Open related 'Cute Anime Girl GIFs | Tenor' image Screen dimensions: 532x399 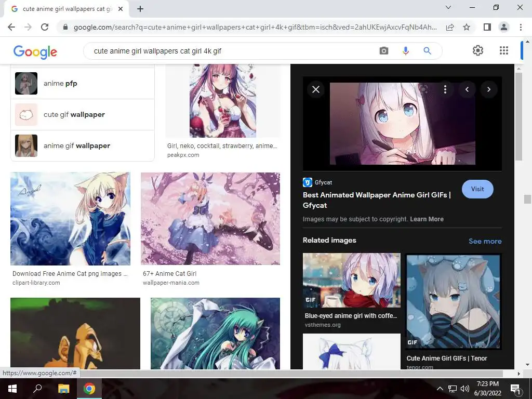coord(453,302)
